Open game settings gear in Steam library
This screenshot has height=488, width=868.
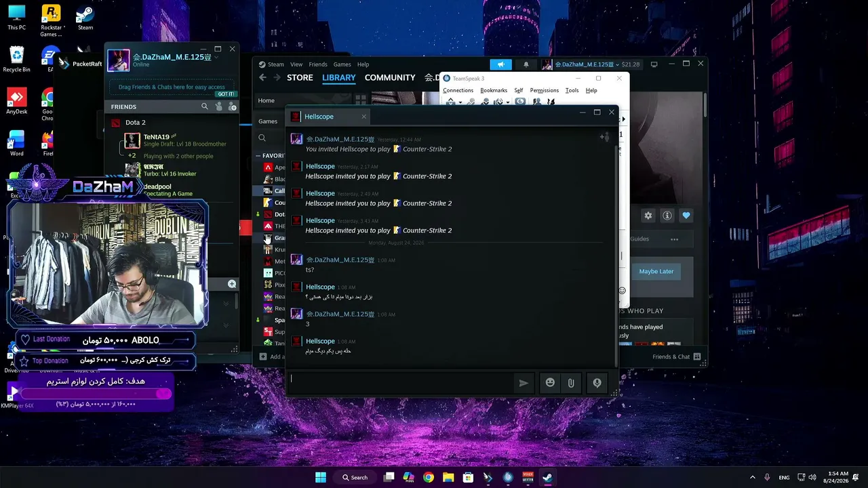click(648, 216)
